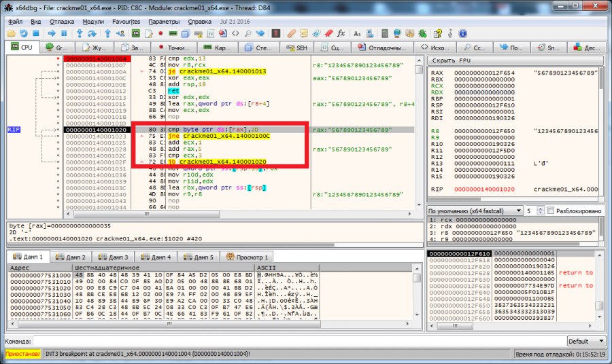Switch to the Точки... breakpoints tab
Viewport: 612px width, 364px height.
tap(173, 48)
